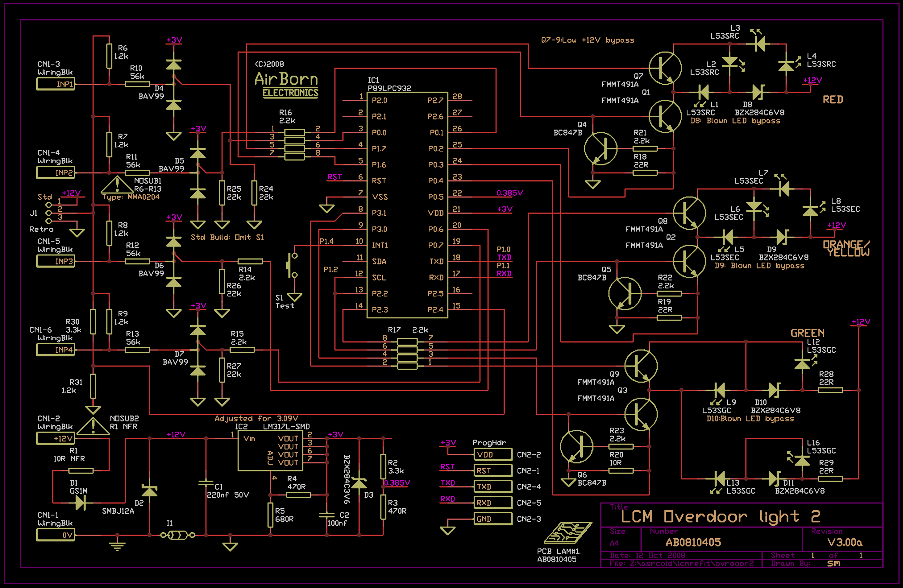
Task: Select the GND ProgHdr connector box
Action: tap(493, 519)
